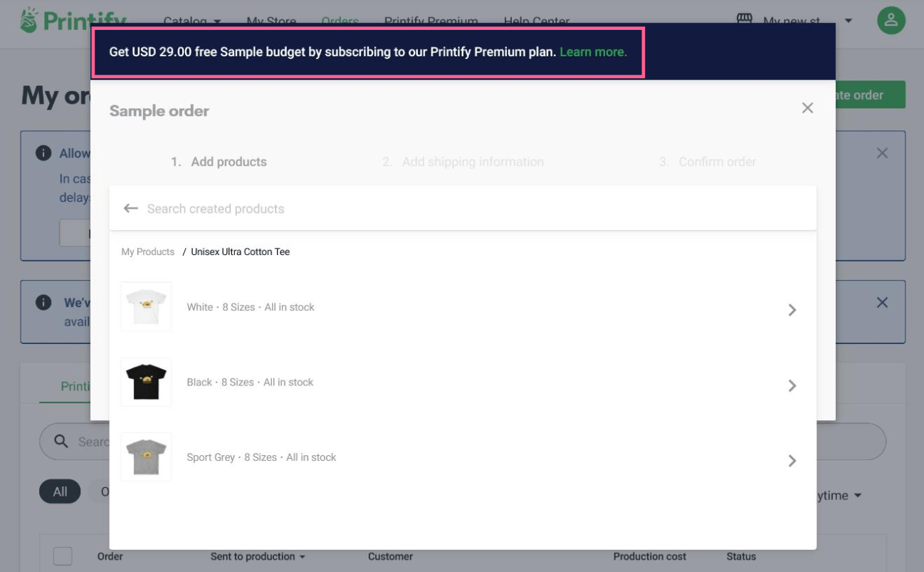Expand the Black tee row with its chevron
Viewport: 924px width, 572px height.
point(792,385)
